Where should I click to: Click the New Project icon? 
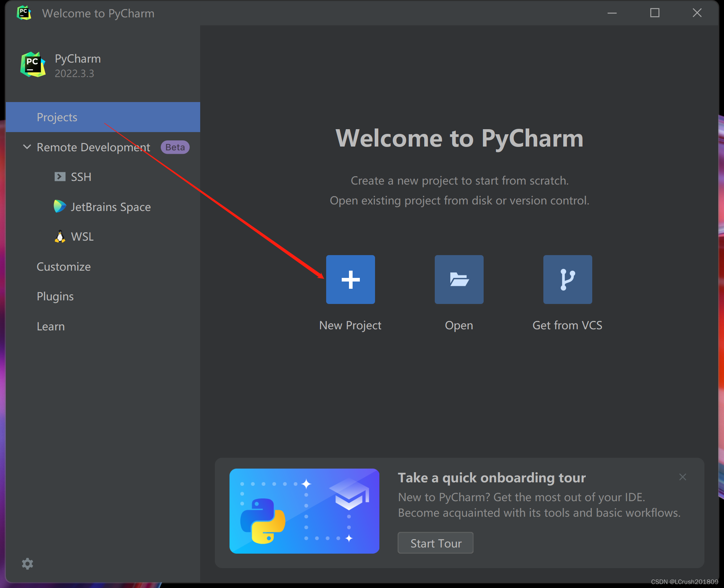(x=350, y=278)
